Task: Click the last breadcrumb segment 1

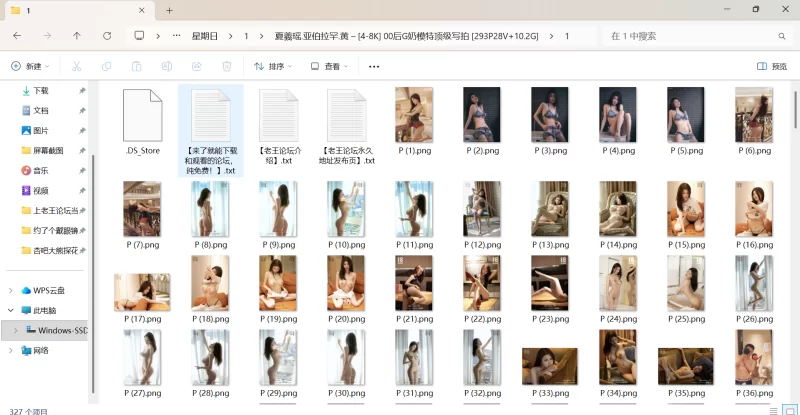Action: click(567, 36)
